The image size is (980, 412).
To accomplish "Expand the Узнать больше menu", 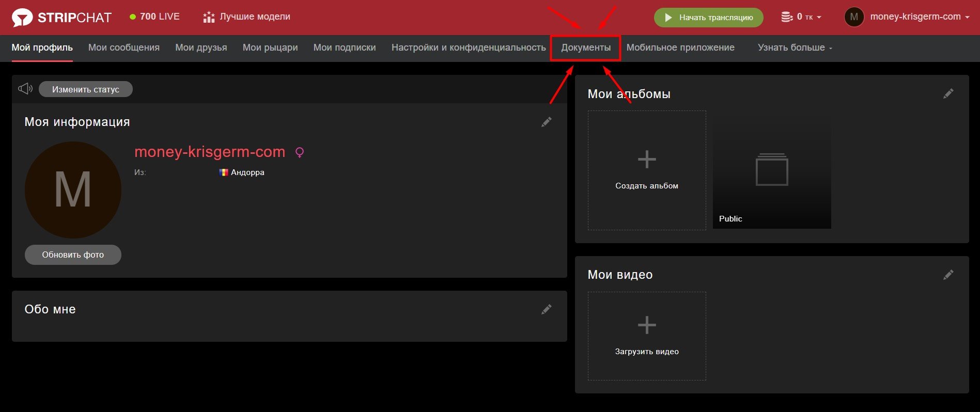I will (x=795, y=47).
